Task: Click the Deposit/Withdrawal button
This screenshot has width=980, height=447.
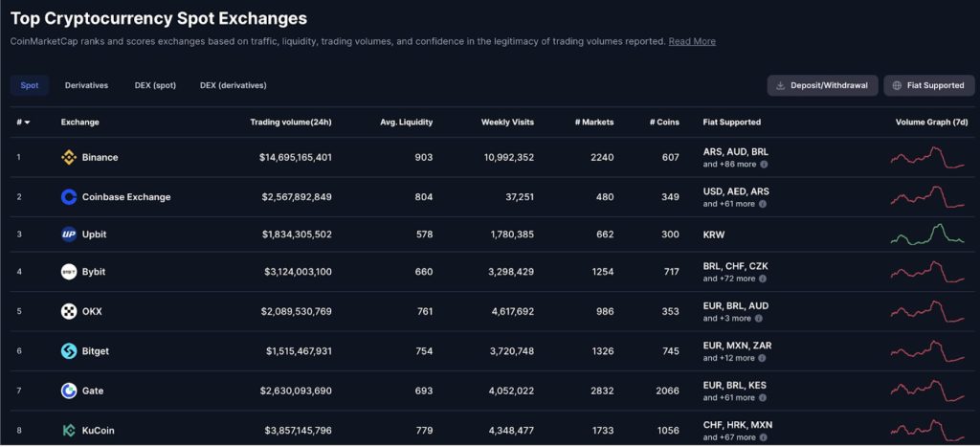Action: 822,85
